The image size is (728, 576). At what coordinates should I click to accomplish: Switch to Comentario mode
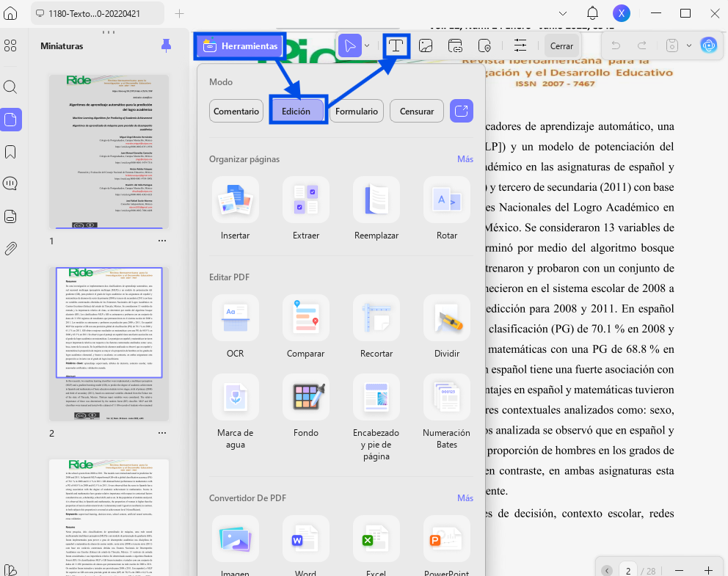pyautogui.click(x=236, y=111)
